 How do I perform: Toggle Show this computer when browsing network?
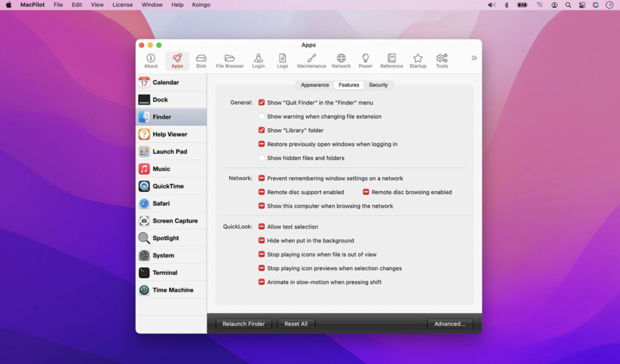262,206
